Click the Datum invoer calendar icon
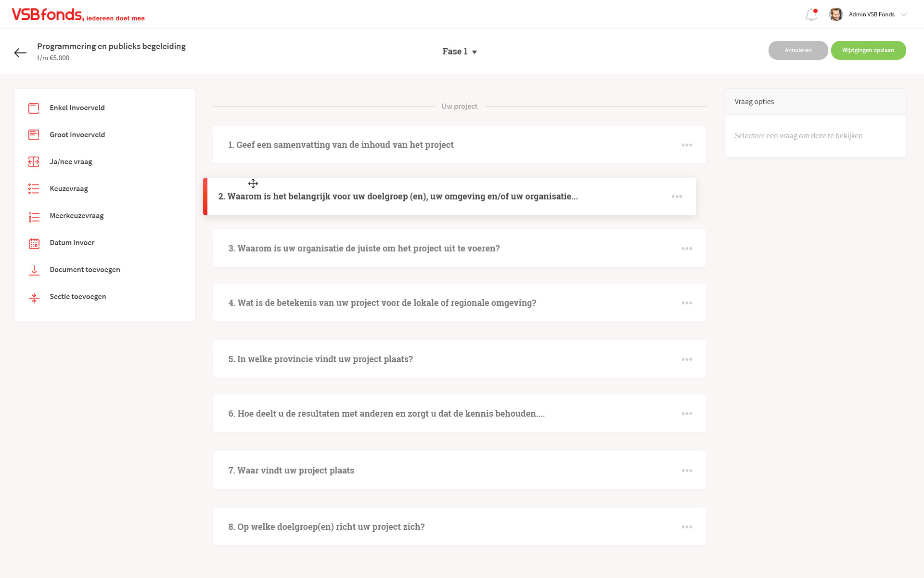The height and width of the screenshot is (578, 924). point(34,243)
